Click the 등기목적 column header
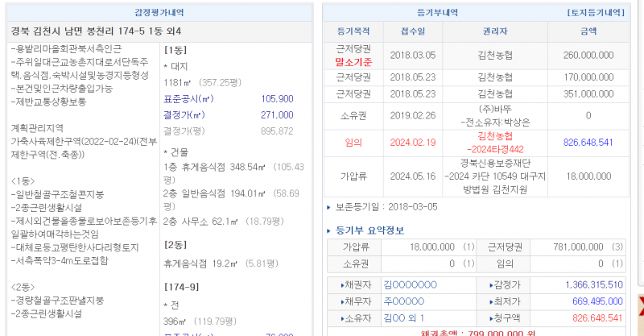The image size is (644, 336). 353,31
